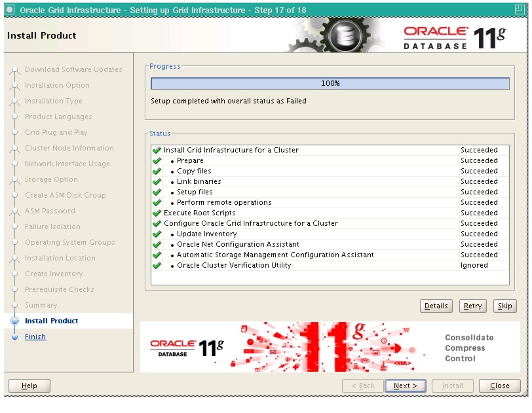Click the Install Product step bullet icon
Viewport: 532px width, 413px height.
pos(14,321)
